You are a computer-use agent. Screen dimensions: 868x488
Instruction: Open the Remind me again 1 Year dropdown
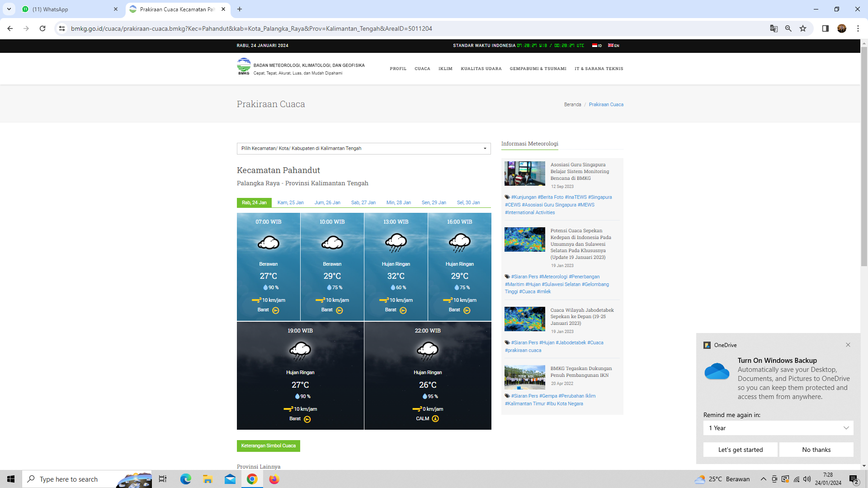click(778, 428)
